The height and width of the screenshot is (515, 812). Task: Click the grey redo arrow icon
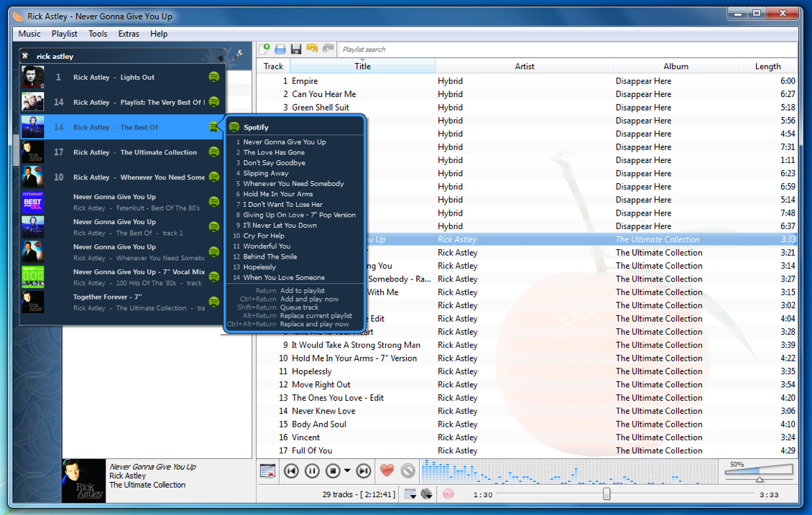[328, 49]
